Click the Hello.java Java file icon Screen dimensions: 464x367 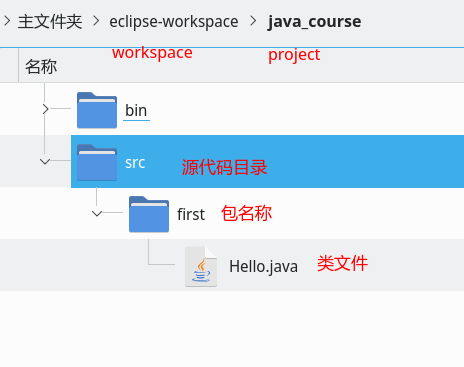click(x=201, y=266)
